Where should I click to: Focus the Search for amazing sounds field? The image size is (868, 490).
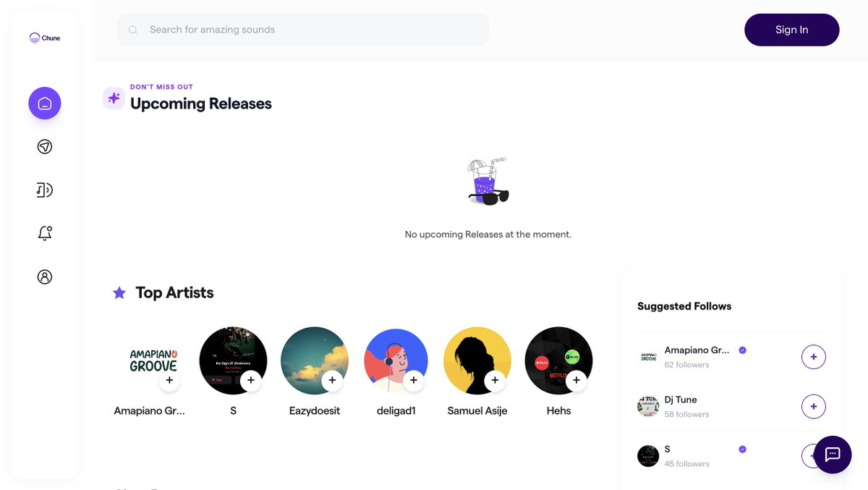(x=303, y=30)
